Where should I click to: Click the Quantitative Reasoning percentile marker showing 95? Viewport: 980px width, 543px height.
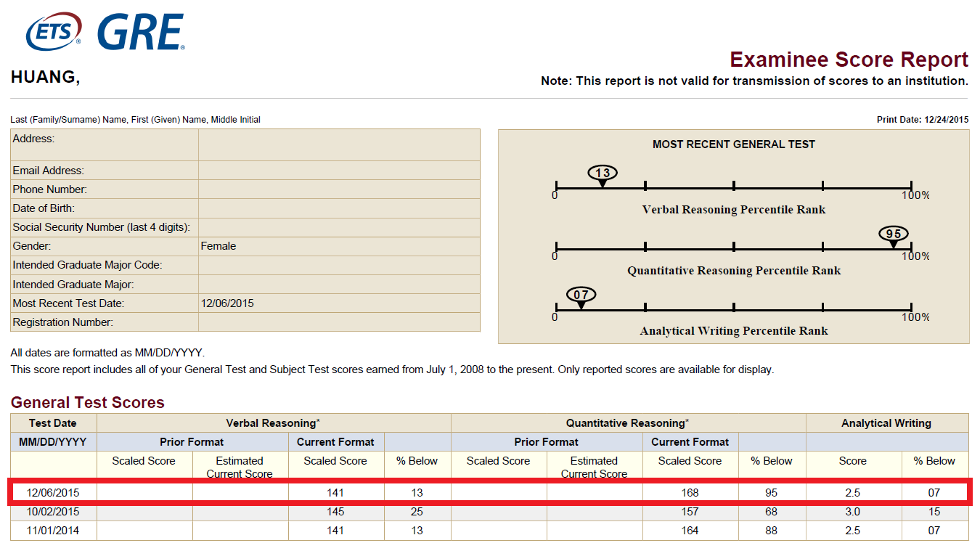tap(893, 236)
